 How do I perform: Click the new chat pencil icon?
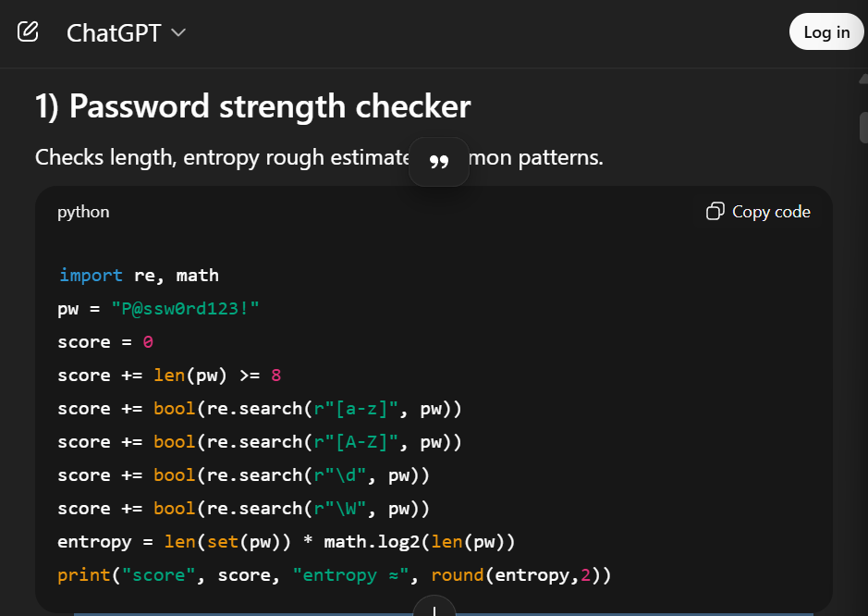click(x=29, y=31)
